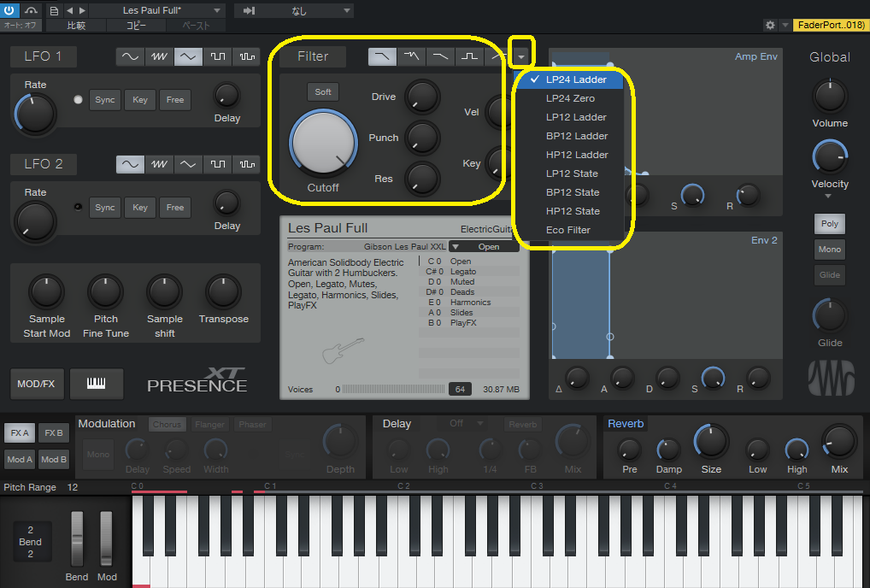Select the highlighted steep-slope filter shape icon
Screen dimensions: 870x588
pyautogui.click(x=382, y=56)
